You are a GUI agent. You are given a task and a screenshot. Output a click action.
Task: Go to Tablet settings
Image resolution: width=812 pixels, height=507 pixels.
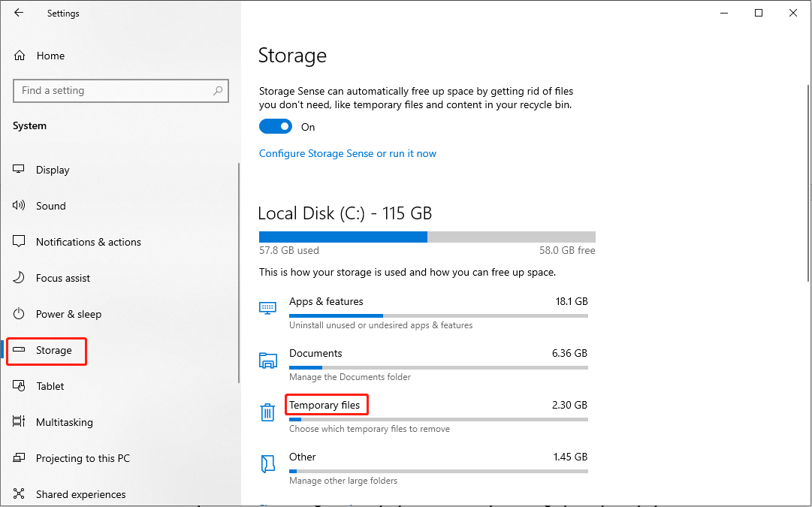pyautogui.click(x=50, y=386)
